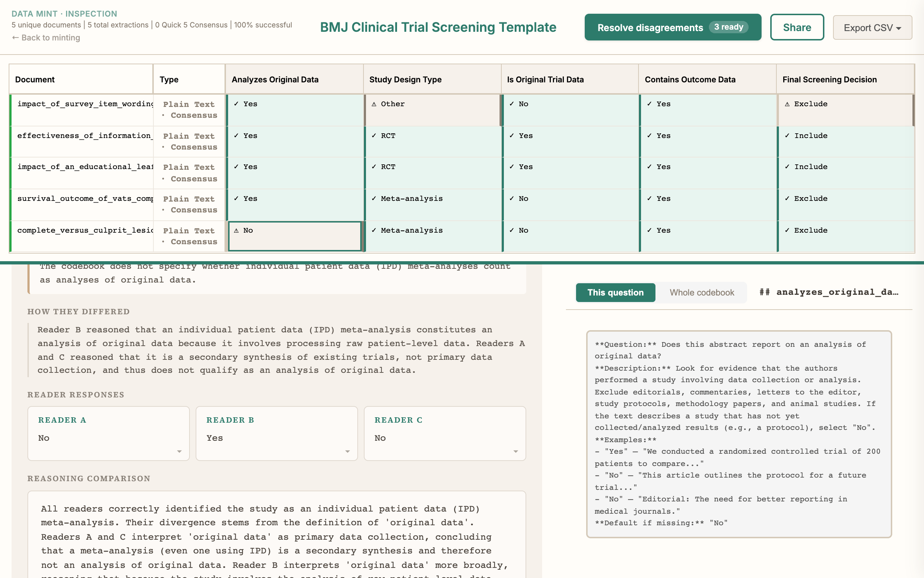Click the Final Screening Decision column header
The width and height of the screenshot is (924, 578).
click(845, 79)
